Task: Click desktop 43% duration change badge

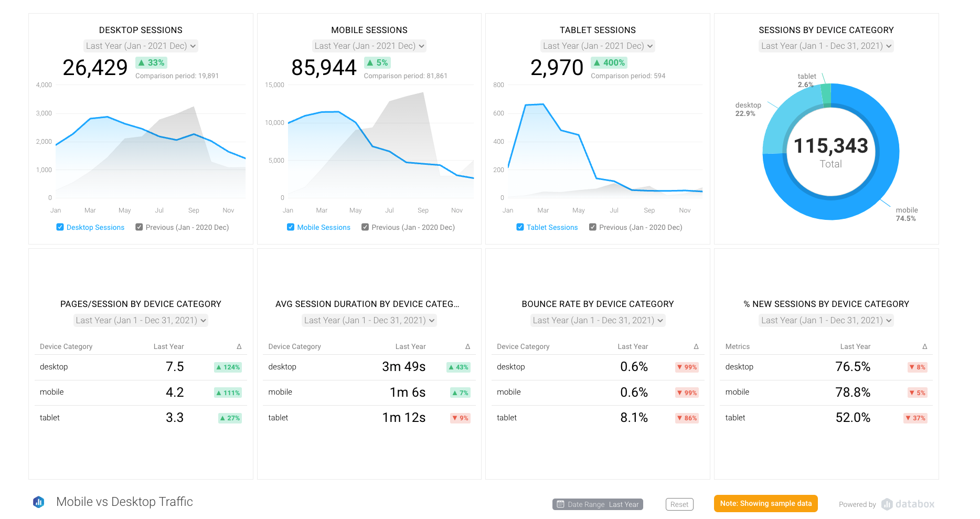Action: (x=458, y=367)
